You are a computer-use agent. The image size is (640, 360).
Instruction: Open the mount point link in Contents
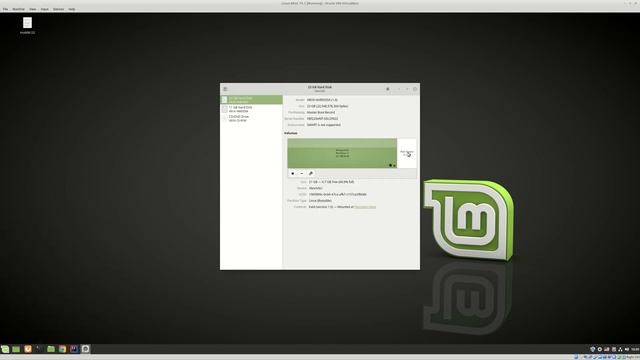tap(365, 207)
